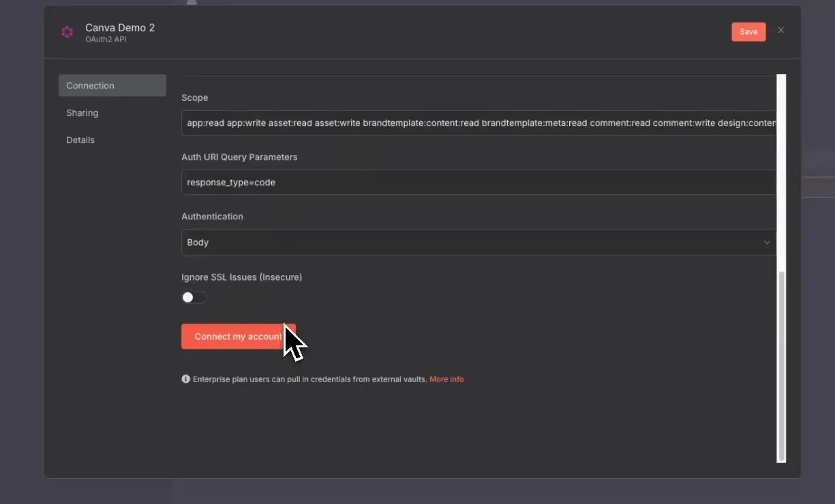This screenshot has height=504, width=835.
Task: Click the Auth URI Query Parameters label
Action: coord(239,157)
